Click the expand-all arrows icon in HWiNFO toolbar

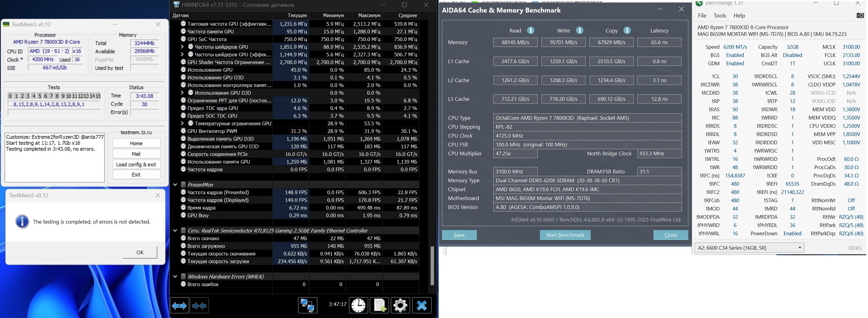pyautogui.click(x=179, y=306)
